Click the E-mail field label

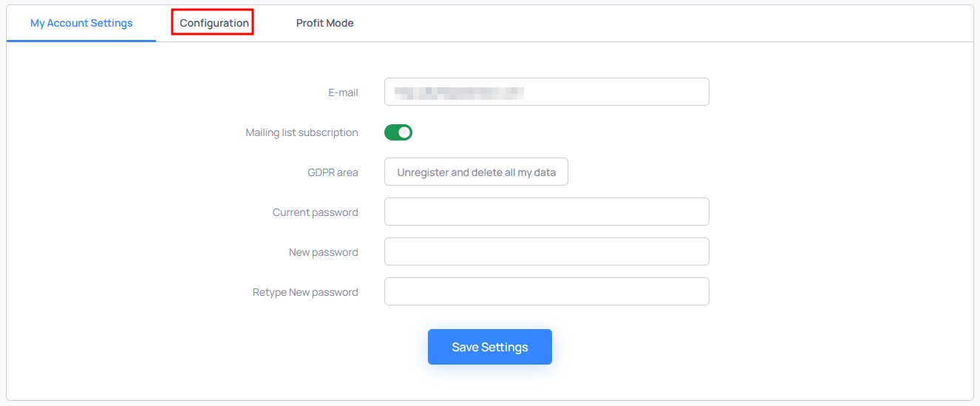pyautogui.click(x=344, y=92)
